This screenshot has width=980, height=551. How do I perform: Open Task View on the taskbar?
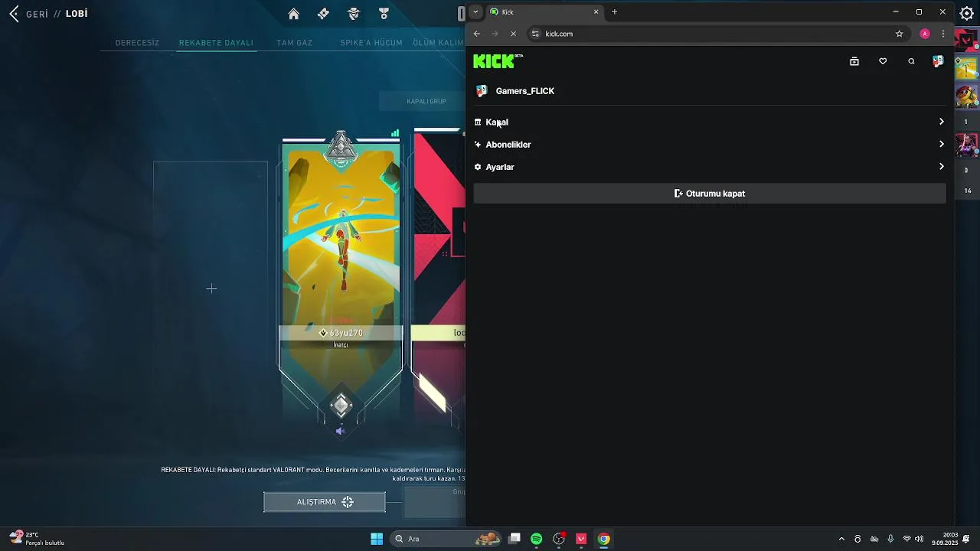pos(514,539)
